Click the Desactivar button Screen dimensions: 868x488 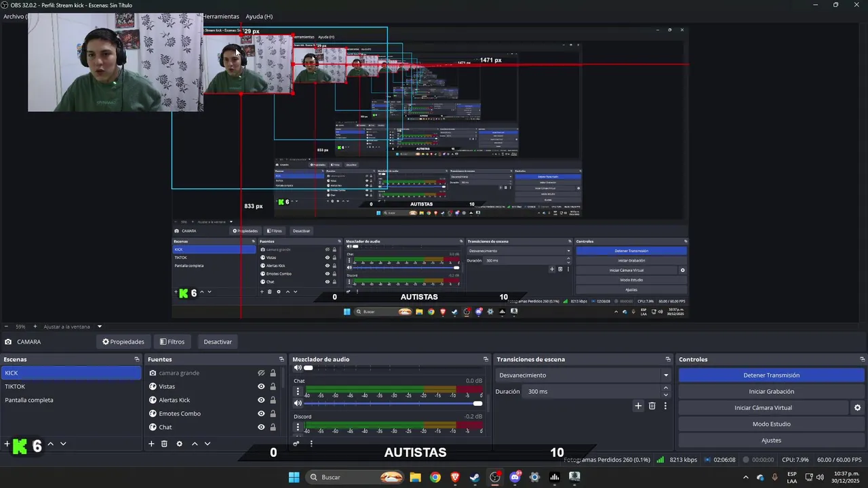218,342
